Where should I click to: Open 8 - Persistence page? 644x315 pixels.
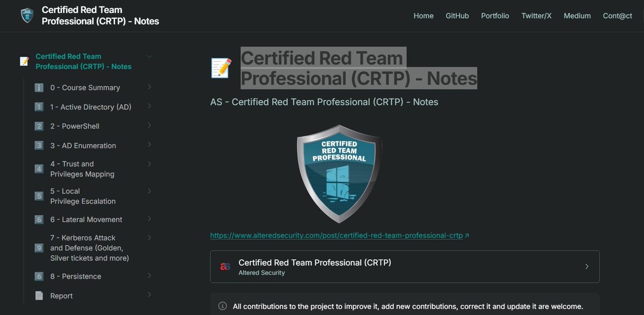[x=76, y=276]
